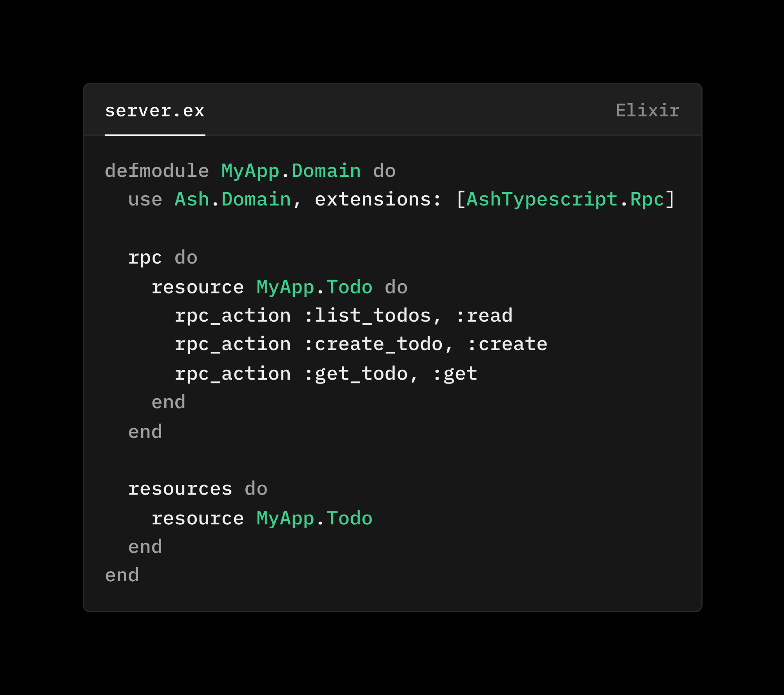Click the rpc block keyword
784x695 pixels.
[145, 258]
